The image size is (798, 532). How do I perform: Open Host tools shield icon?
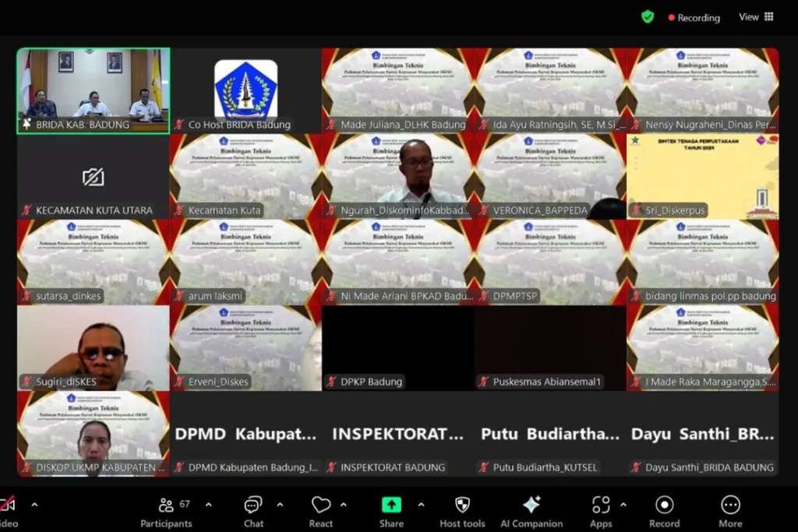[462, 506]
